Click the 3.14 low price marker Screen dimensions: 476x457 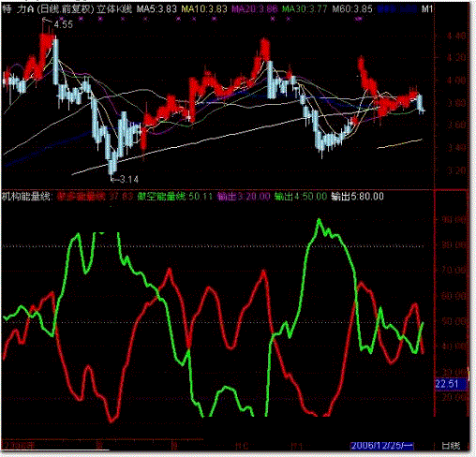coord(128,179)
